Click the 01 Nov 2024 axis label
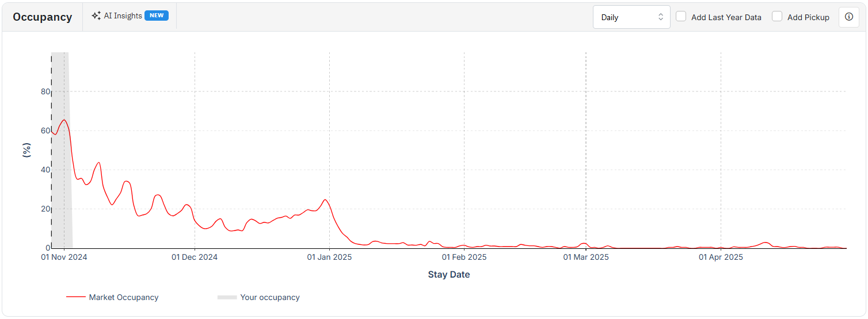 coord(64,257)
